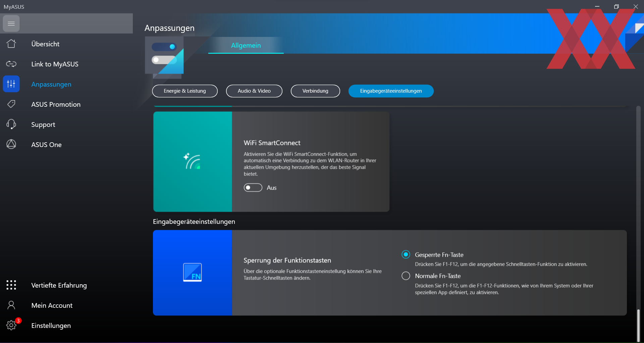Click the WiFi SmartConnect signal icon
The height and width of the screenshot is (343, 644).
pos(192,161)
